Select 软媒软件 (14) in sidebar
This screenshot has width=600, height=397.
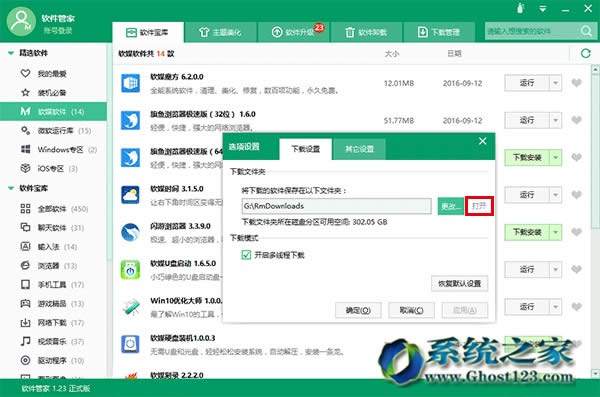pyautogui.click(x=54, y=111)
